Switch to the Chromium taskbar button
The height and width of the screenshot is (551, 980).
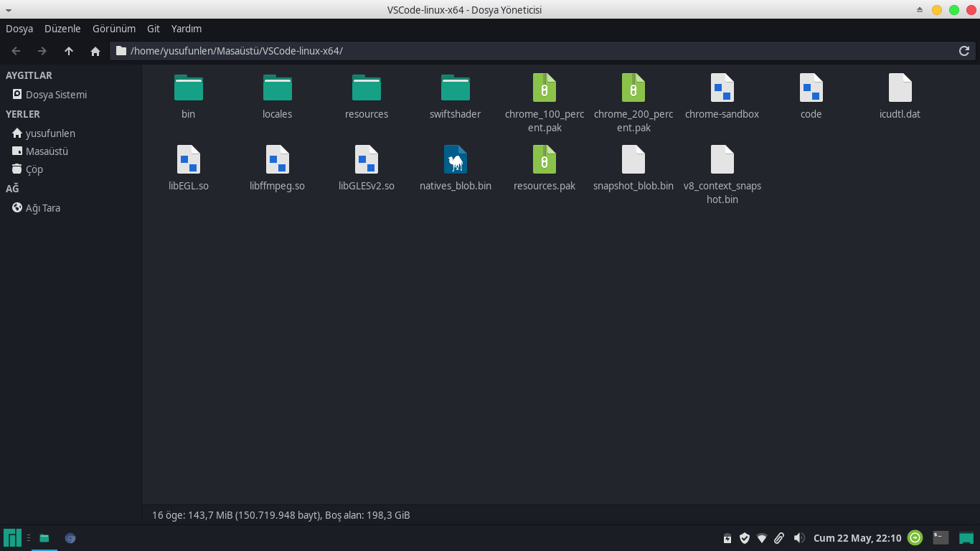(70, 538)
